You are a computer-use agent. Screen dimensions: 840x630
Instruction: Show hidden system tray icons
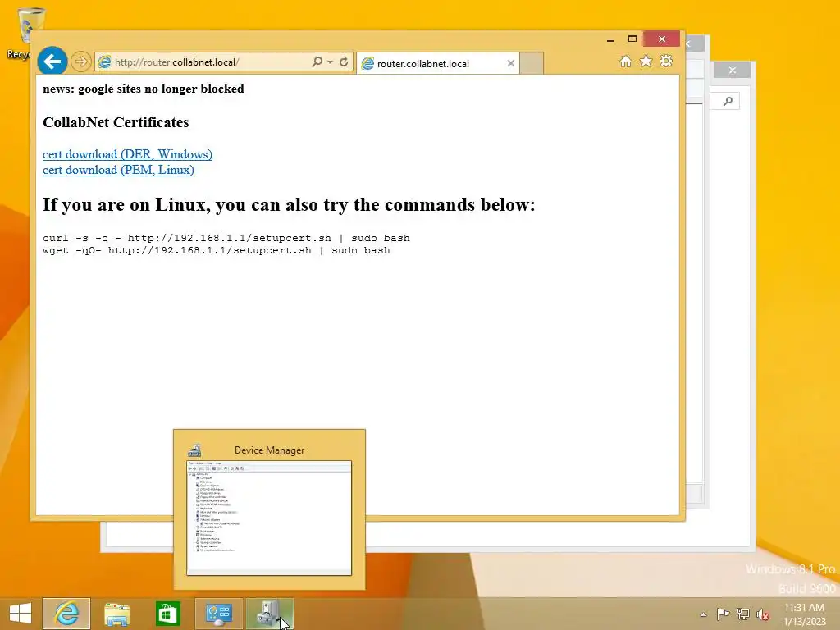click(703, 614)
